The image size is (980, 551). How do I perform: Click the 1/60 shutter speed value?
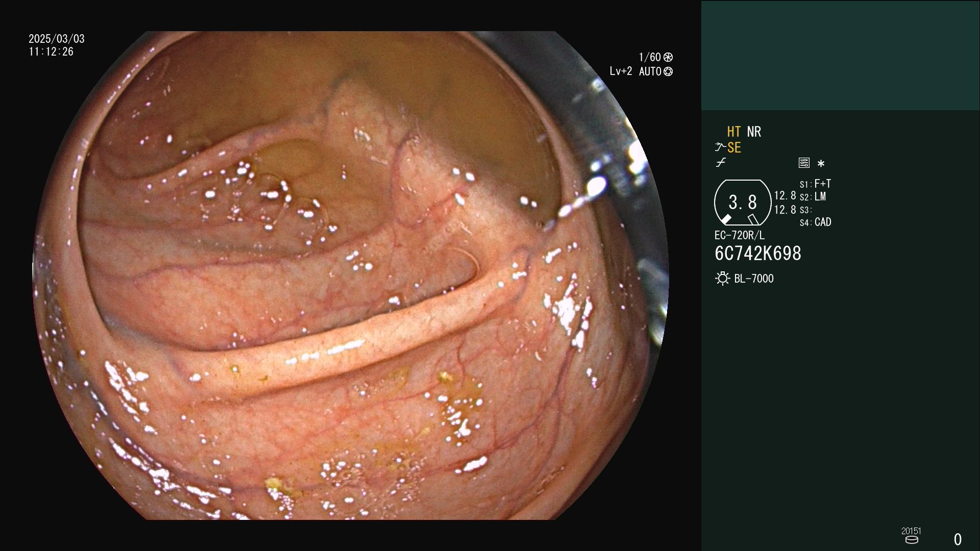click(x=650, y=57)
